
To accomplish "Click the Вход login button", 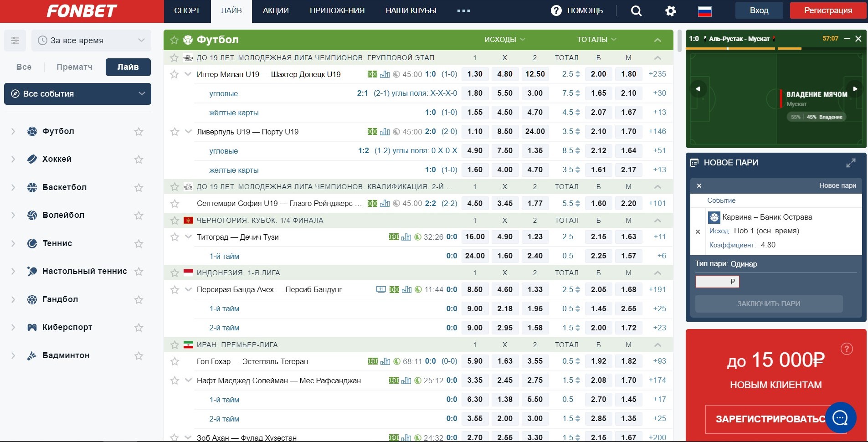I will click(x=759, y=10).
